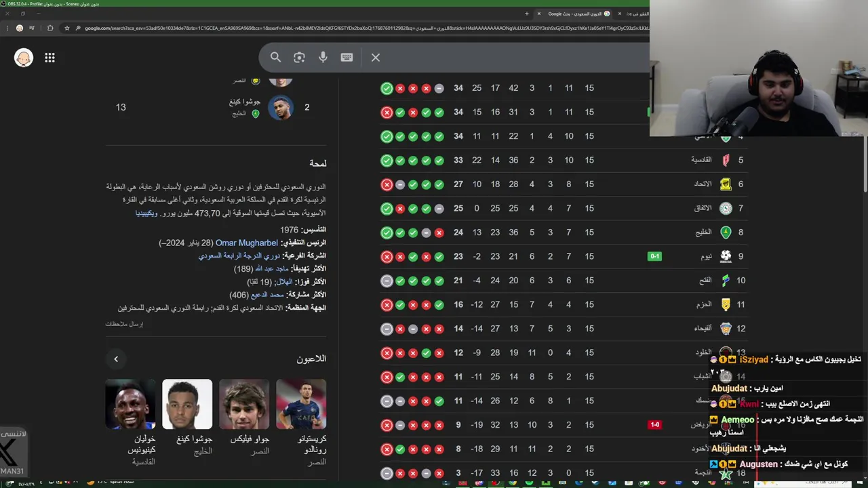868x488 pixels.
Task: Select the الاتحاد team name in the table
Action: coord(703,184)
